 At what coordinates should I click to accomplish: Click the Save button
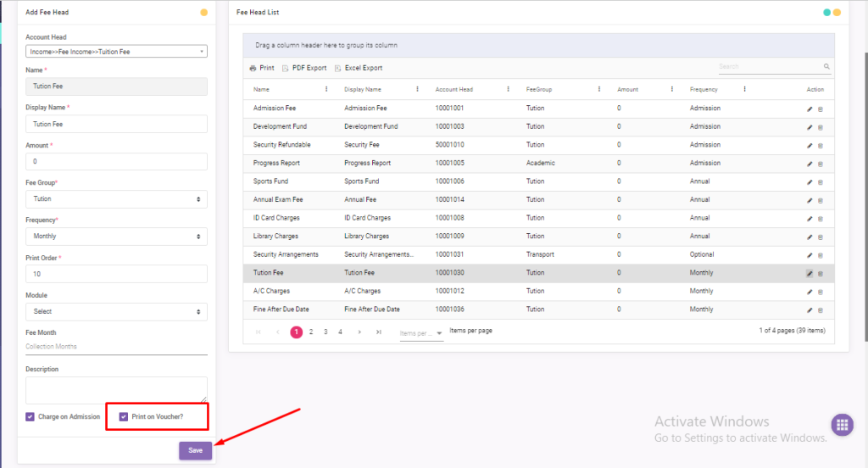click(195, 450)
